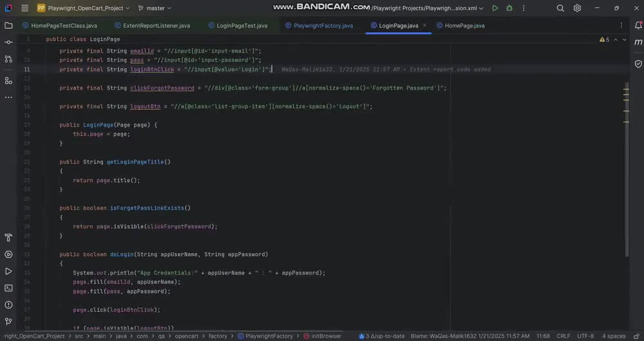
Task: Switch to LoginPageTest.java tab
Action: [x=238, y=26]
